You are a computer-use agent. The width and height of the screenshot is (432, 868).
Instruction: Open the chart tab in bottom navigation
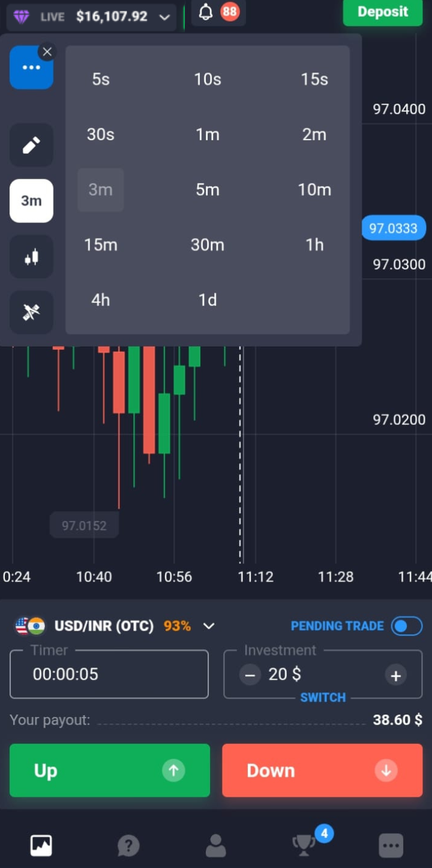[41, 845]
